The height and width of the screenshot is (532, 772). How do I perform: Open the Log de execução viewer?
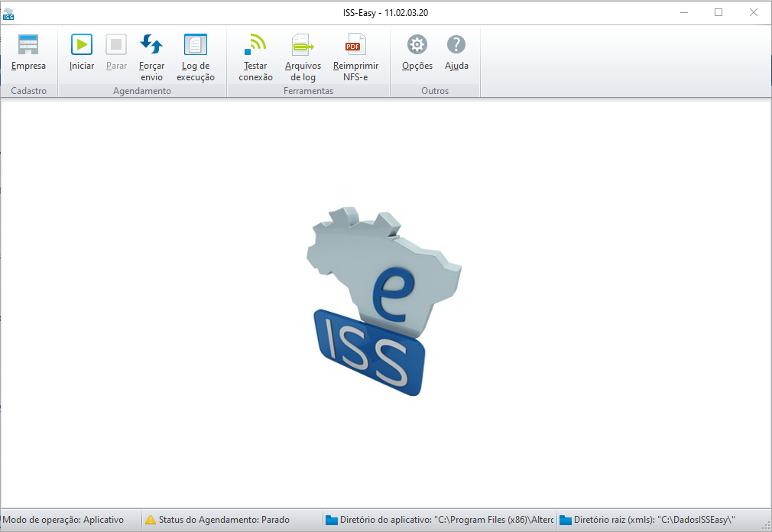tap(196, 45)
